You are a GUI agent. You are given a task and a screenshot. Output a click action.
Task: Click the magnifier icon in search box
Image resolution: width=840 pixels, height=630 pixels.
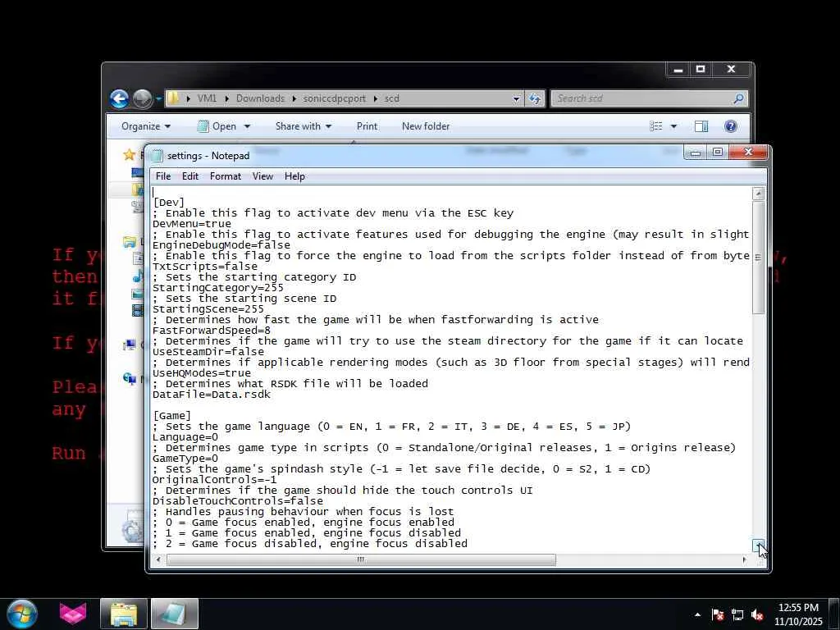click(738, 98)
